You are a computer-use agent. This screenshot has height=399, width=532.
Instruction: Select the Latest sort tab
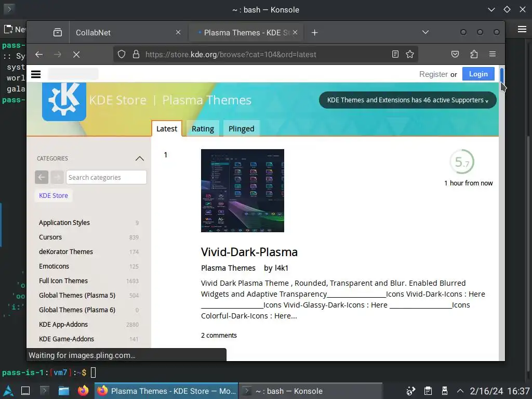(x=167, y=129)
